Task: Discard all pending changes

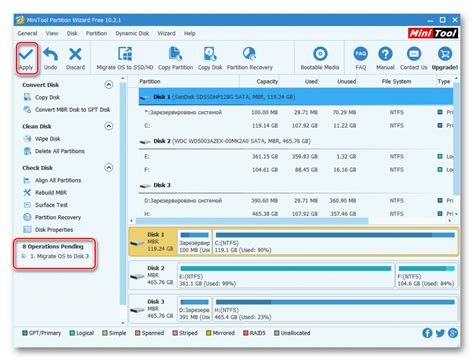Action: (75, 58)
